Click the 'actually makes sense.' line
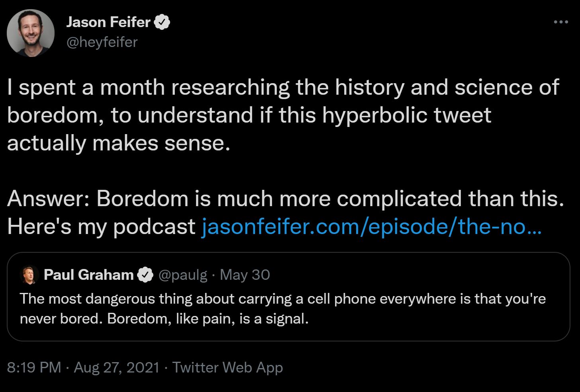This screenshot has height=392, width=580. click(x=119, y=143)
